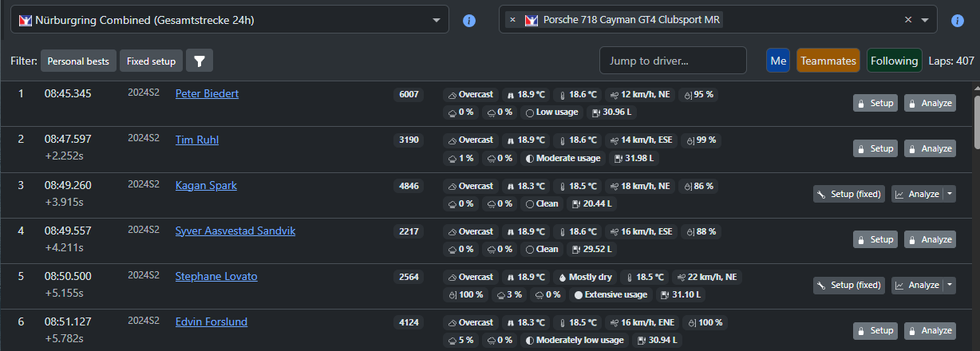The height and width of the screenshot is (351, 980).
Task: Open Stephane Lovato's driver profile
Action: [x=216, y=276]
